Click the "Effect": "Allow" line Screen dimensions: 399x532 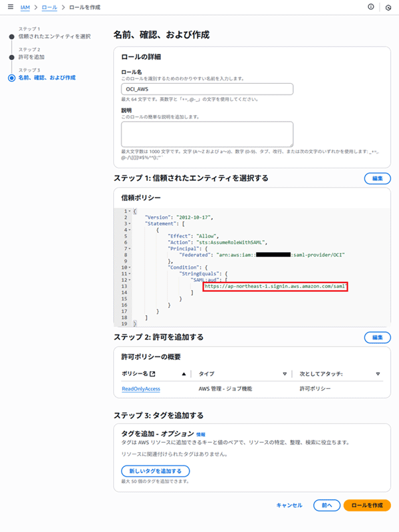coord(194,236)
